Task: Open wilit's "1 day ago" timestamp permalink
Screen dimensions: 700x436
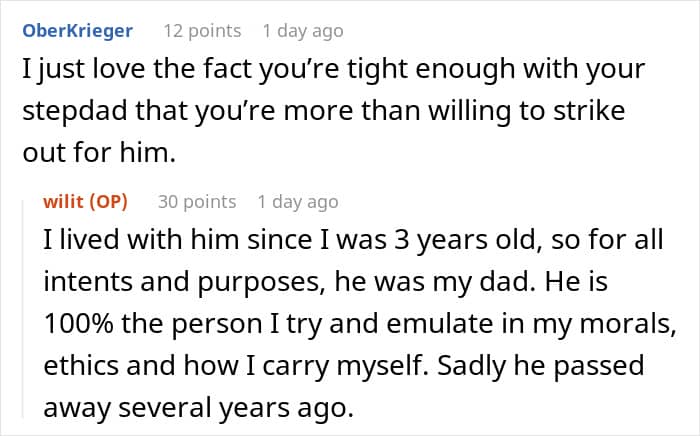Action: point(298,202)
